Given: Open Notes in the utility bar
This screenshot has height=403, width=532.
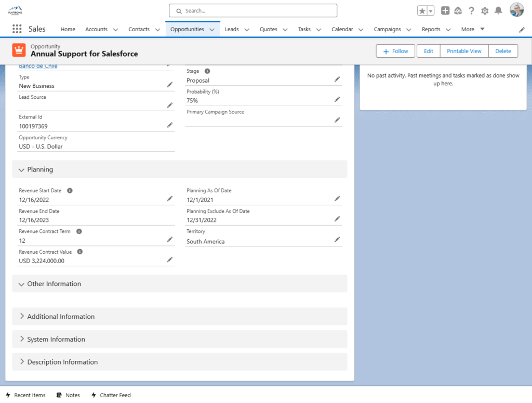Looking at the screenshot, I should tap(68, 395).
